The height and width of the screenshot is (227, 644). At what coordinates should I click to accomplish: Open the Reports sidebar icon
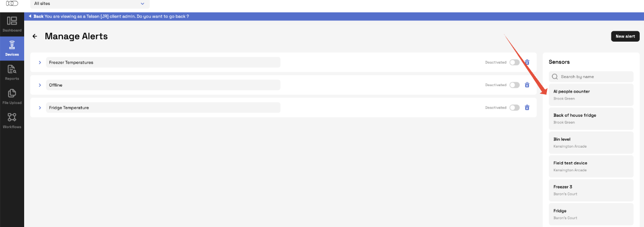click(x=12, y=72)
